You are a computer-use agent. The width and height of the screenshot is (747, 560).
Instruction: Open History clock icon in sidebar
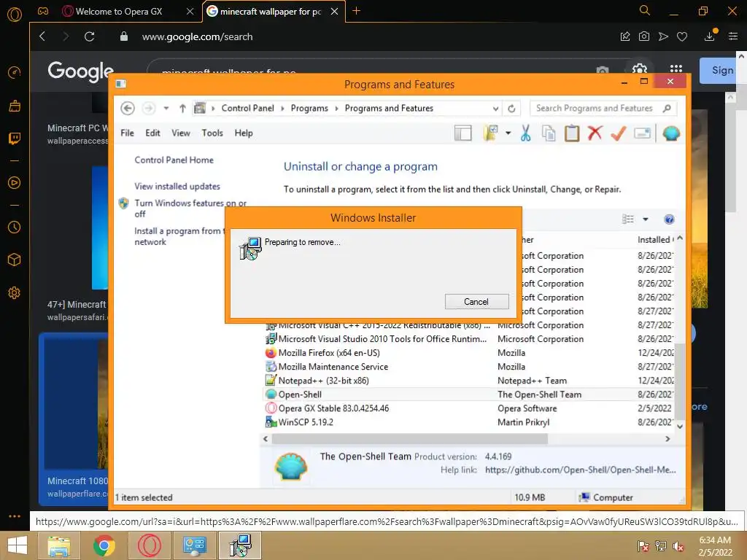coord(15,227)
